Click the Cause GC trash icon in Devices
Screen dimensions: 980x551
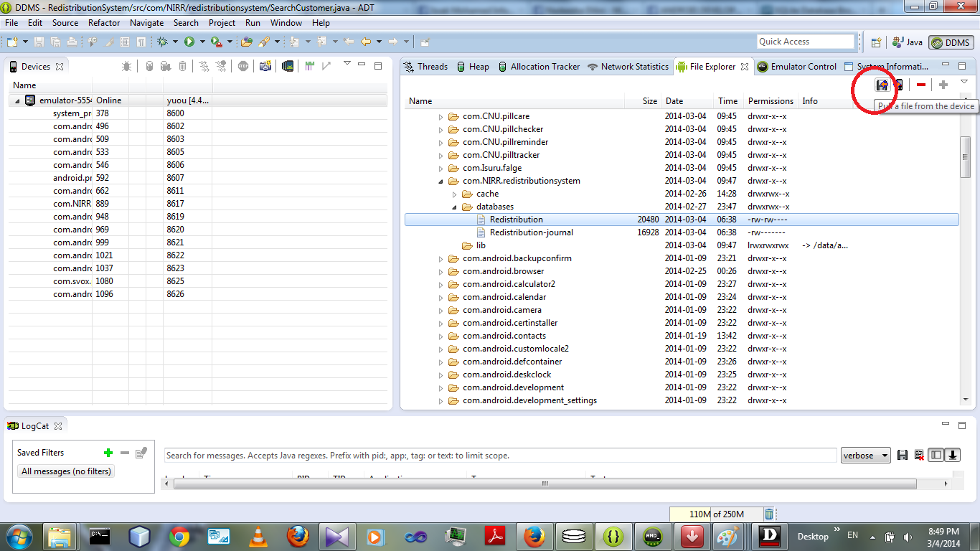[182, 66]
